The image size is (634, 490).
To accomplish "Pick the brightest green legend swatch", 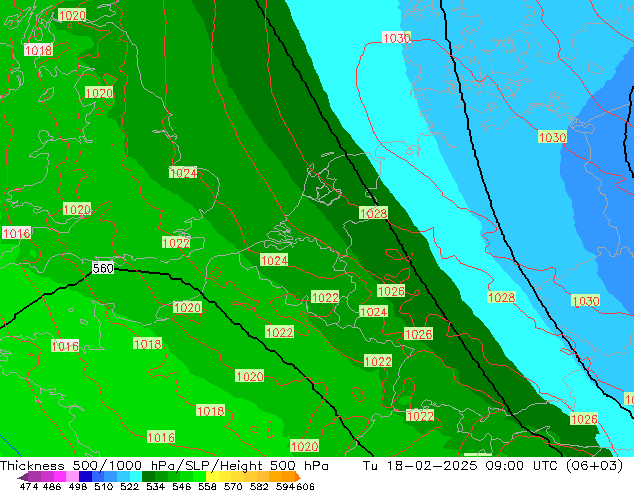I will (200, 477).
